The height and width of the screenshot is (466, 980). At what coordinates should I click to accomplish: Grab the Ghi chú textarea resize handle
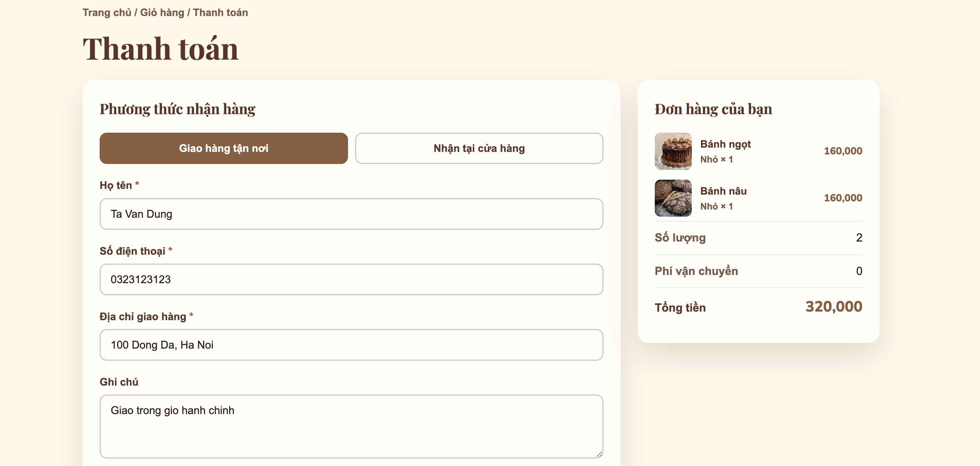point(599,454)
